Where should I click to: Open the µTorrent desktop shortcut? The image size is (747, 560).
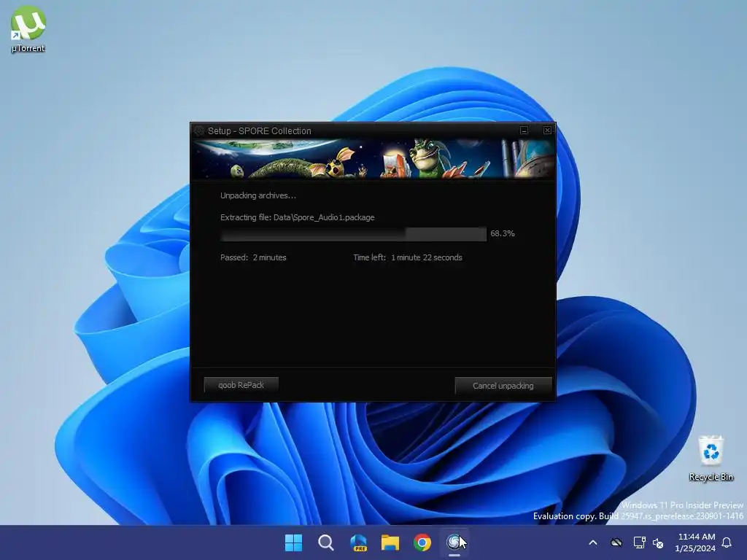[x=28, y=29]
